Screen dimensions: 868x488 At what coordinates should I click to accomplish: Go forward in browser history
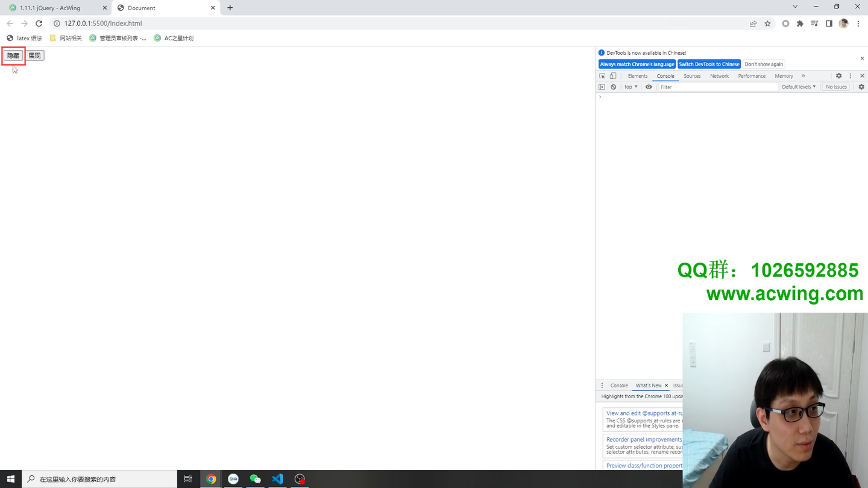pyautogui.click(x=24, y=23)
